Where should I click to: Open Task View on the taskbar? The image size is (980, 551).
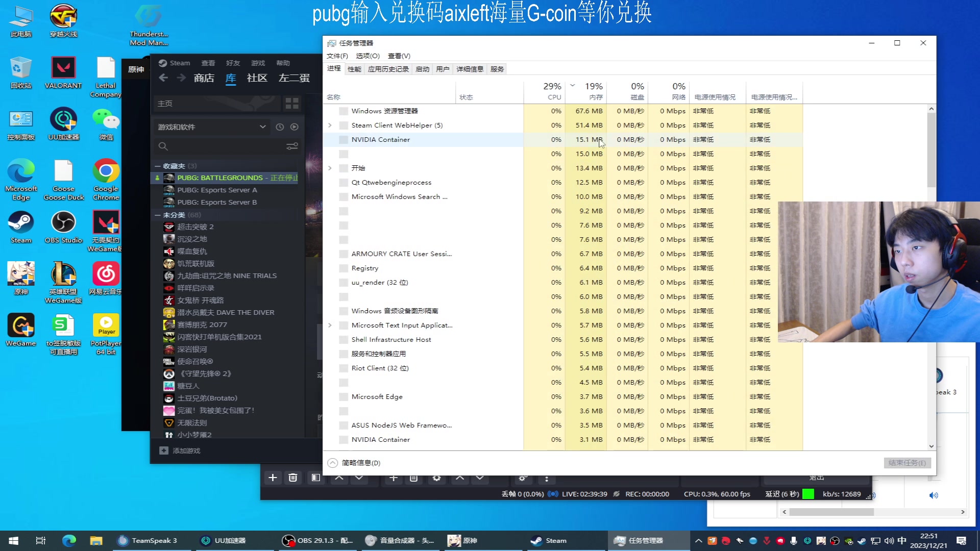point(41,541)
